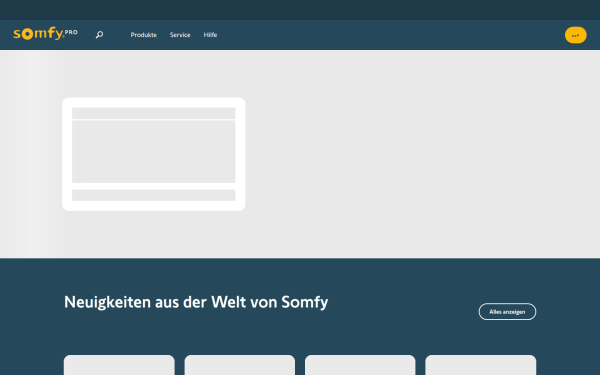
Task: Open the Produkte menu
Action: (143, 35)
